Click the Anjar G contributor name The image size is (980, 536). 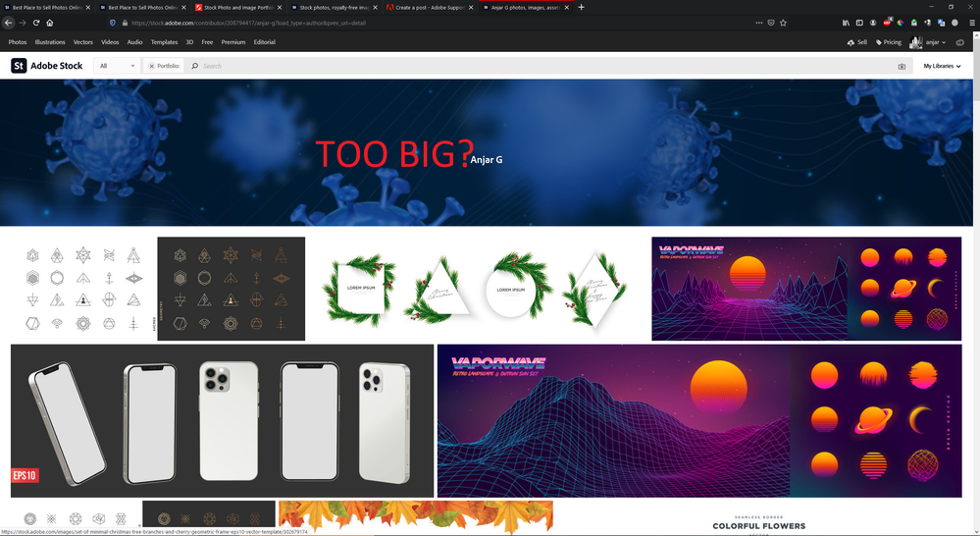coord(487,160)
